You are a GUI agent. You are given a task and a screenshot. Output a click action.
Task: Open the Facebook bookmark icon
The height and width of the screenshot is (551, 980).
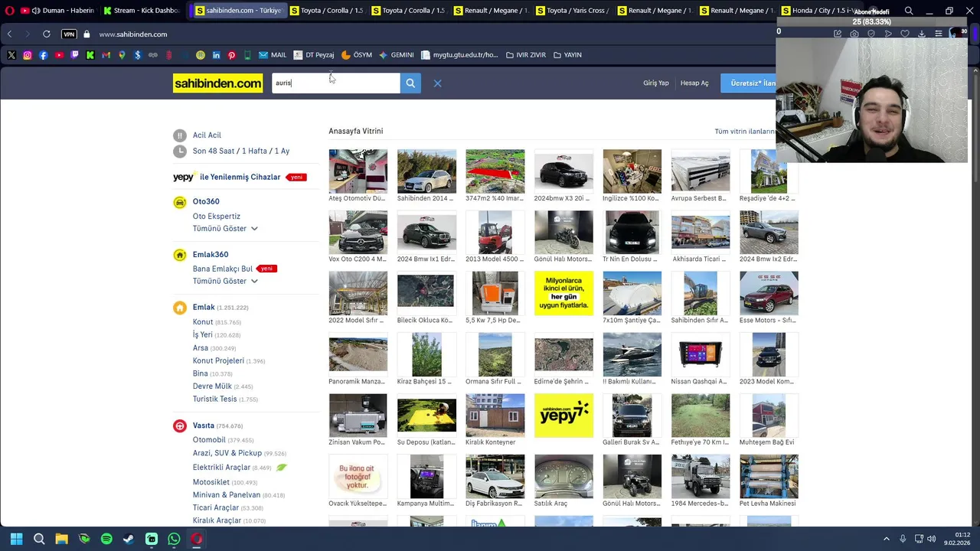(43, 55)
